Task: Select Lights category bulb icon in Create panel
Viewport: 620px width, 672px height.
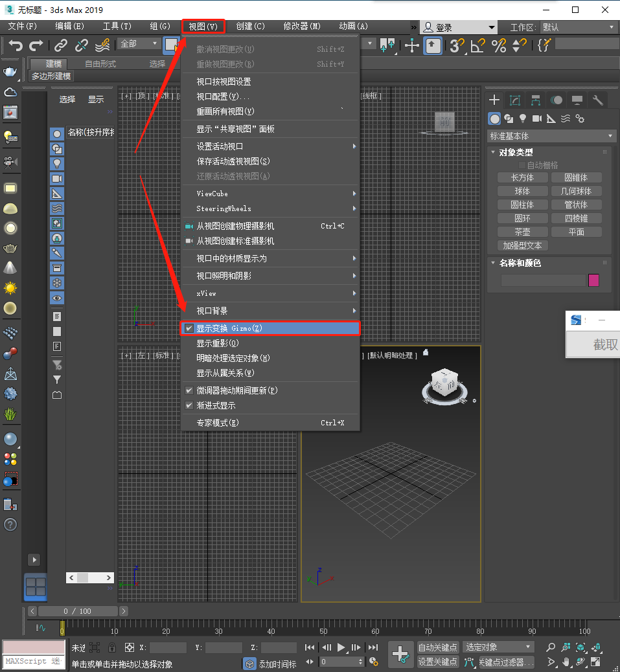Action: point(523,118)
